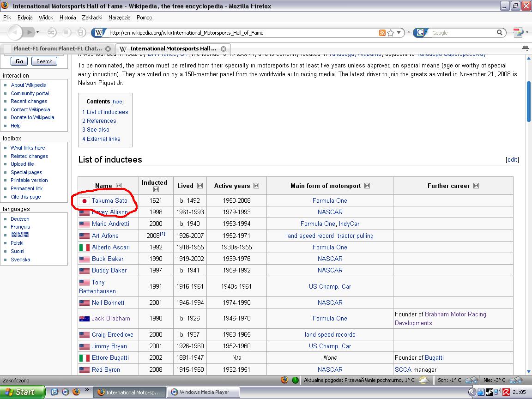532x399 pixels.
Task: Open the address bar URL history dropdown
Action: (399, 33)
